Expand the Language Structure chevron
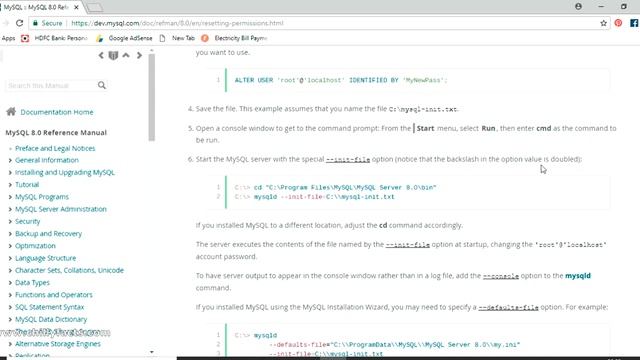 (10, 258)
